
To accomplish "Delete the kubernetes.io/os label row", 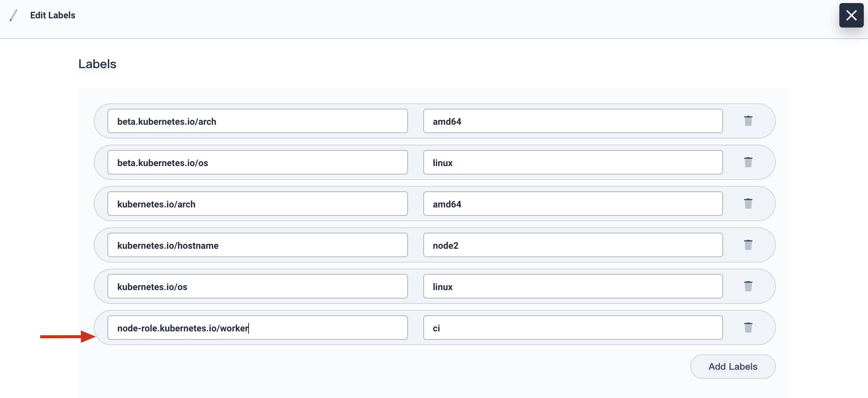I will point(748,286).
